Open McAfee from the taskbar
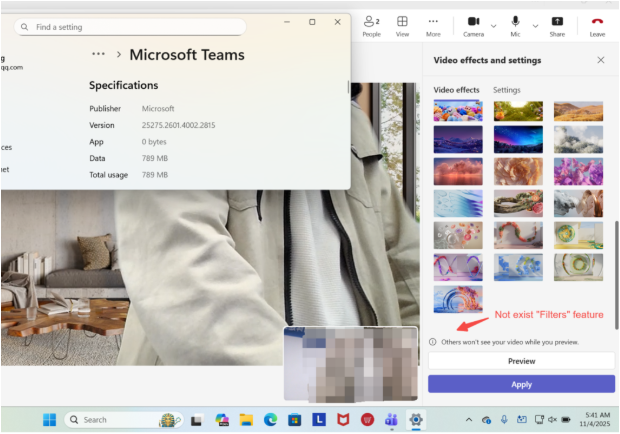Viewport: 620px width, 434px height. pos(343,420)
